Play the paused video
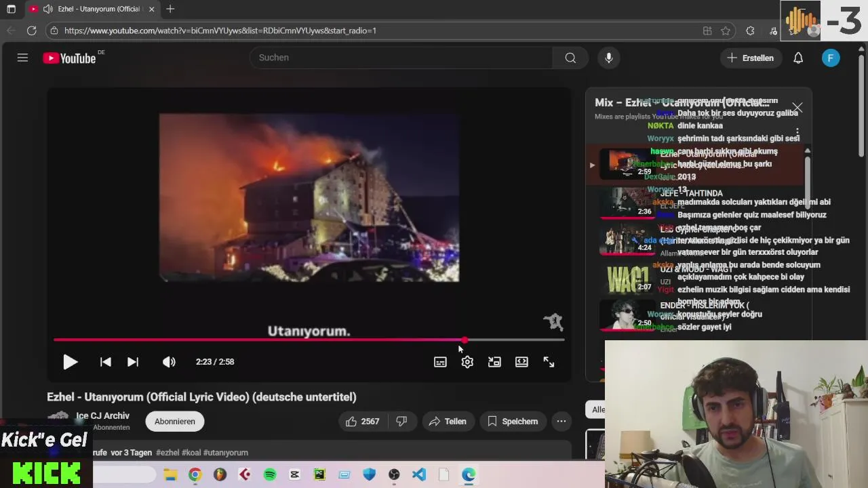868x488 pixels. 70,362
